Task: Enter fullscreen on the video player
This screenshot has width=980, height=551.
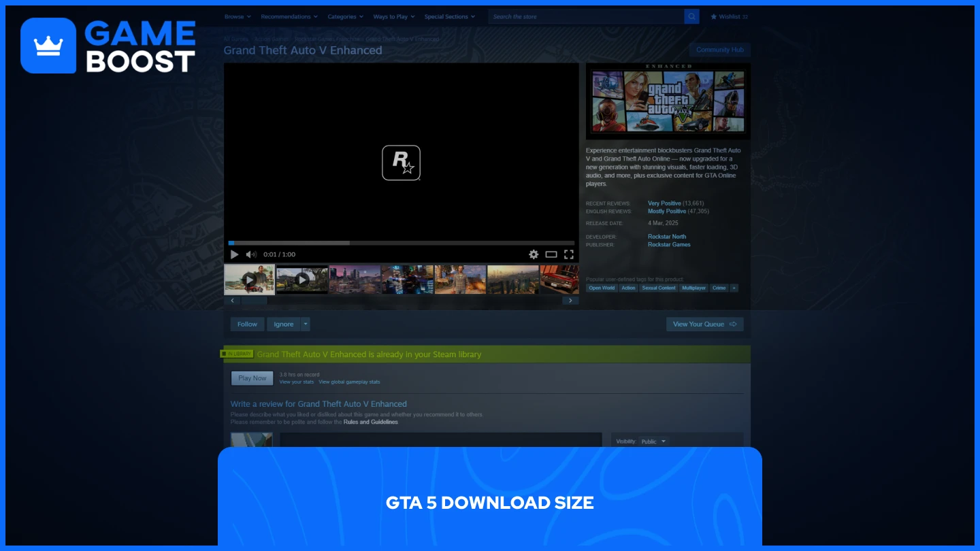Action: pos(569,254)
